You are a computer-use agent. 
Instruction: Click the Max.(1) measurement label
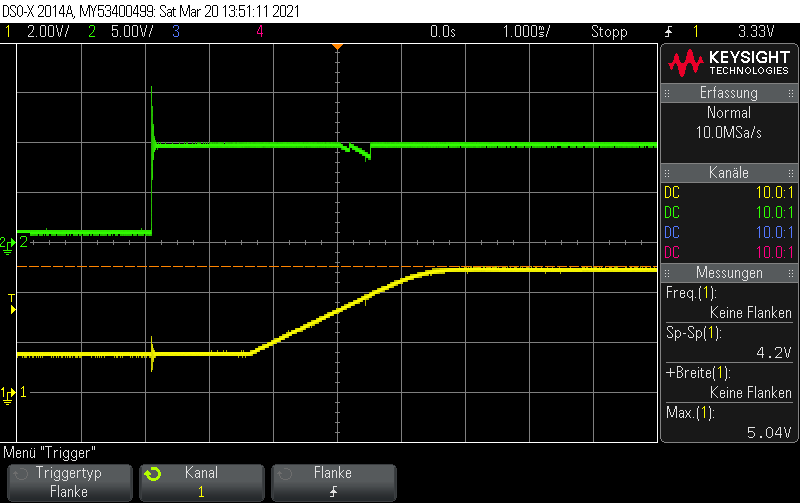pyautogui.click(x=690, y=413)
